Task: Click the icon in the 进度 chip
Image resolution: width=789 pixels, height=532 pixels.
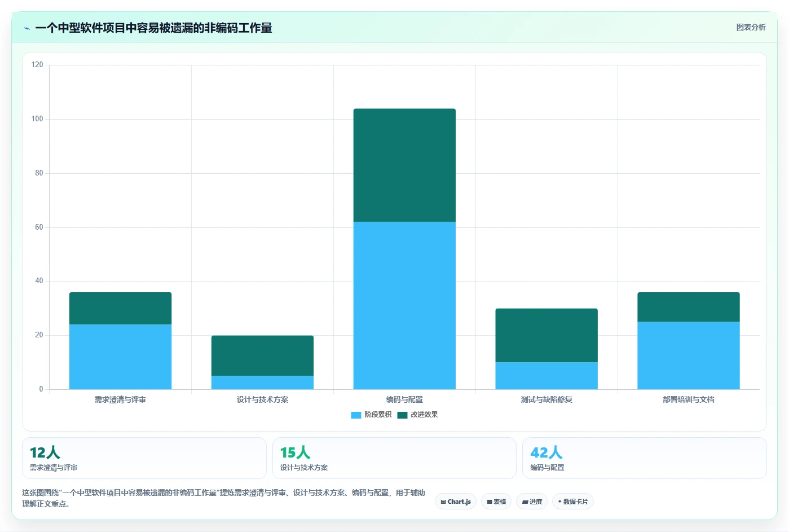Action: tap(525, 502)
